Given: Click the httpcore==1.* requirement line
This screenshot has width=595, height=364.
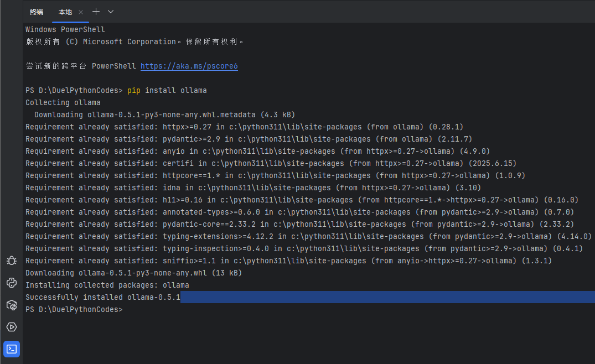Looking at the screenshot, I should coord(276,175).
